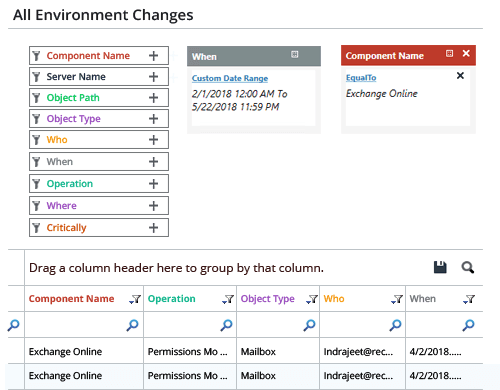Open the Custom Date Range link
Viewport: 500px width, 390px height.
coord(230,78)
